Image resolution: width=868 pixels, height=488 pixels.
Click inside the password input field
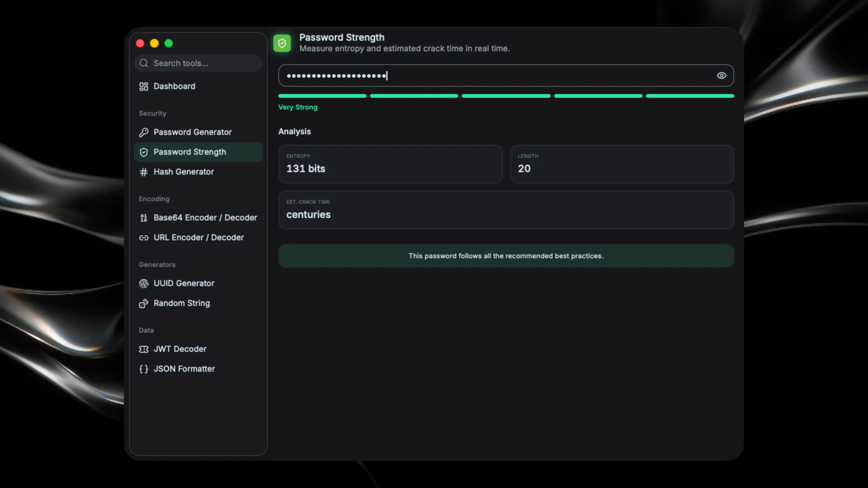coord(506,75)
